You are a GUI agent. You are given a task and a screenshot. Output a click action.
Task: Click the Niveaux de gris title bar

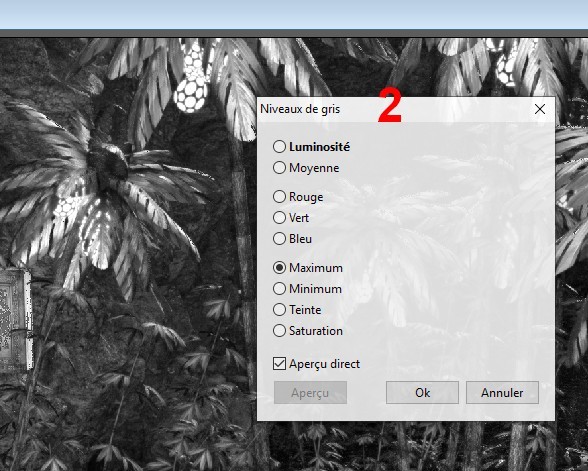click(x=406, y=109)
